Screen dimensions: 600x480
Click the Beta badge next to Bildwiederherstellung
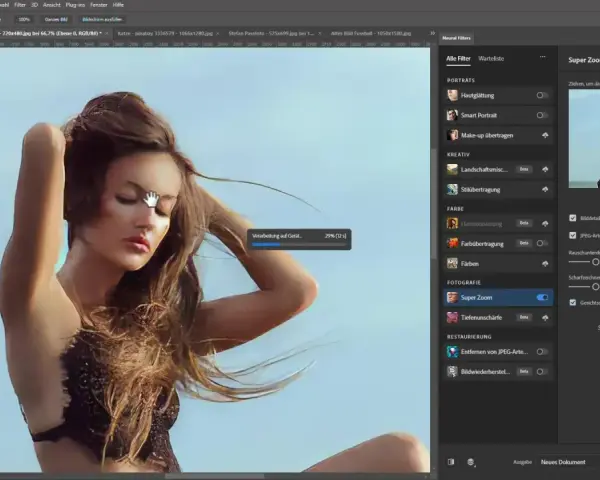pos(524,371)
